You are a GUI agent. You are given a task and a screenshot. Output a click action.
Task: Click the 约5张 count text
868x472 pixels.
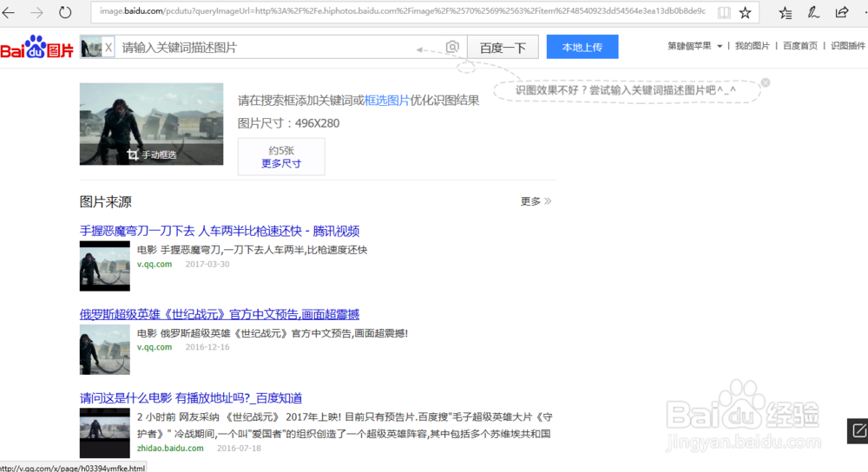pos(281,150)
